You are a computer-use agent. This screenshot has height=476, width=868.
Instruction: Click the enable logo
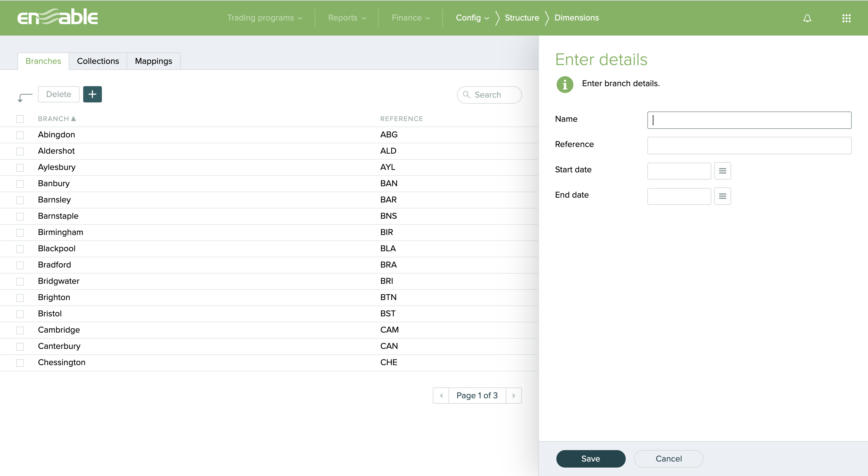point(58,17)
